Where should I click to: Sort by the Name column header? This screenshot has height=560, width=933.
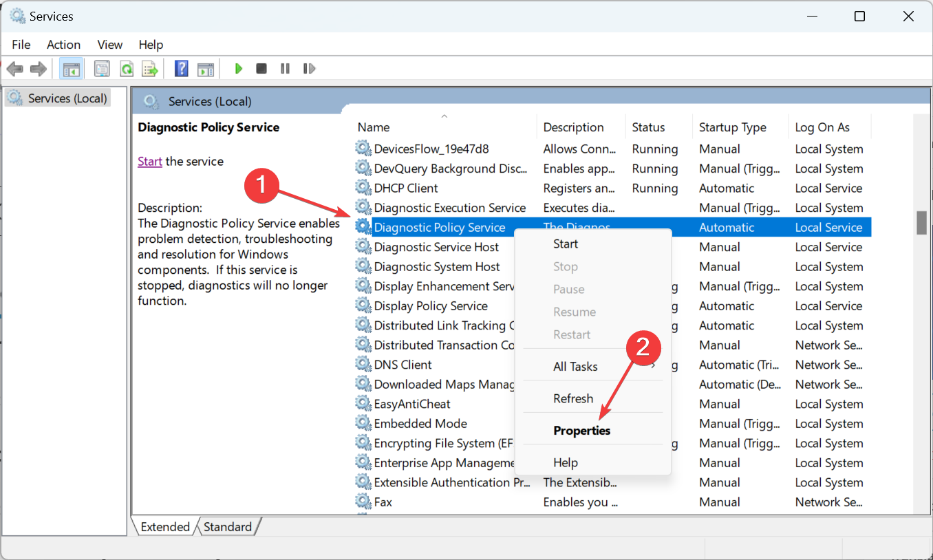click(444, 127)
